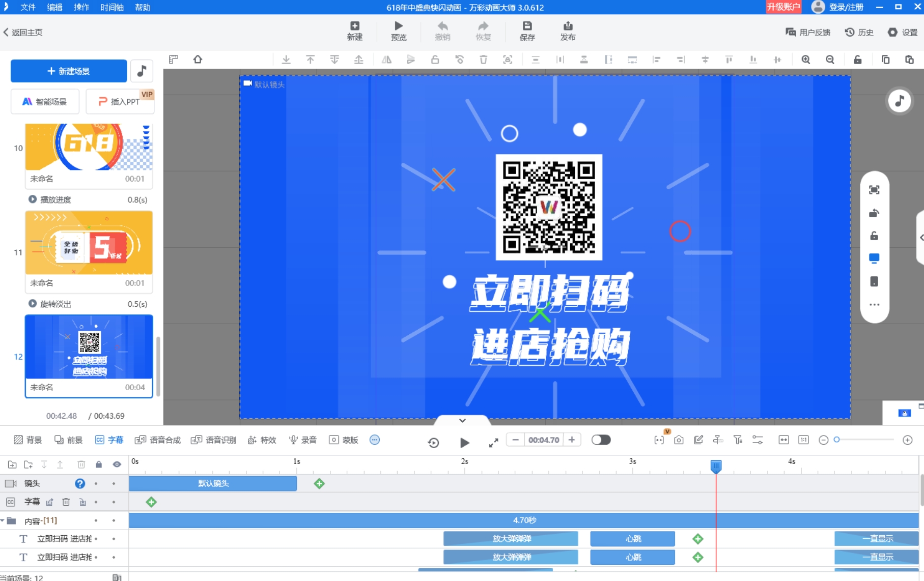Switch to the 蒙版 tab
924x581 pixels.
[344, 440]
